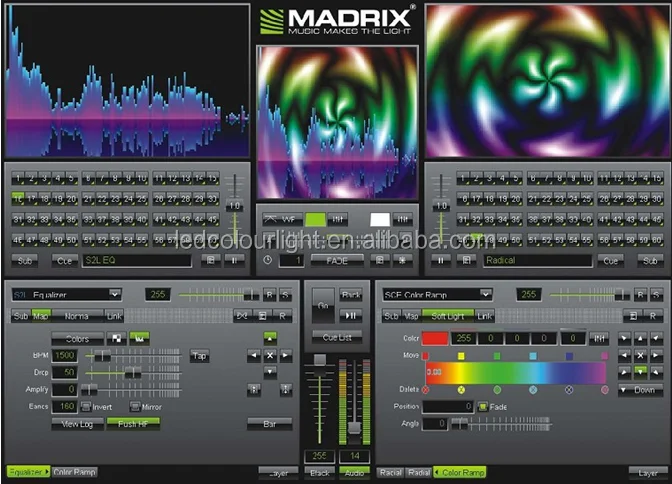Click the fader icon after the Color value fields
This screenshot has height=484, width=672.
click(x=599, y=338)
